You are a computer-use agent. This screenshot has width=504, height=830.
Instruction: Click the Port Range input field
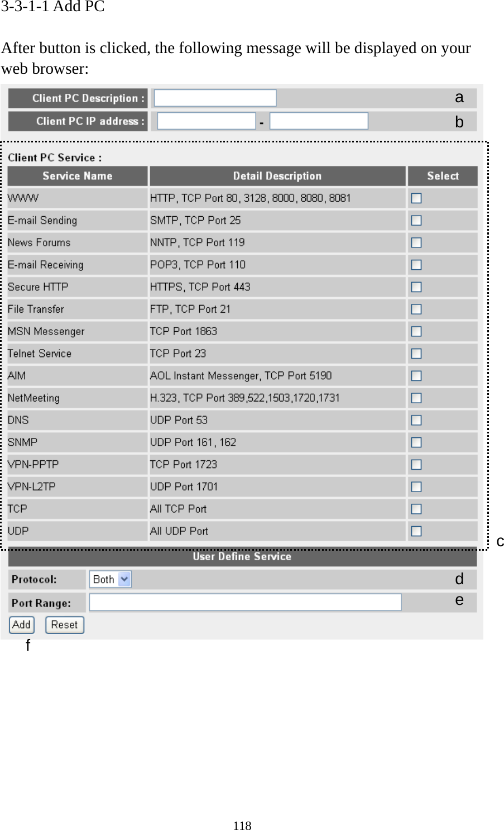(x=245, y=602)
